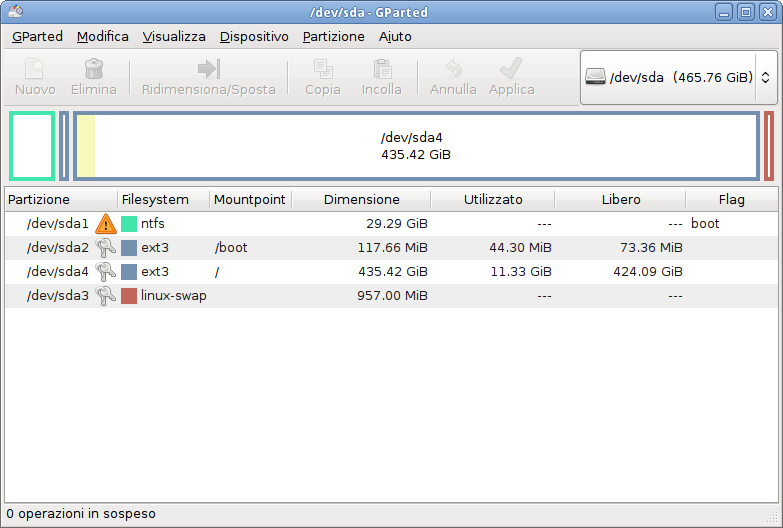Click the 957.00 MiB size cell
The image size is (783, 528).
pyautogui.click(x=392, y=295)
